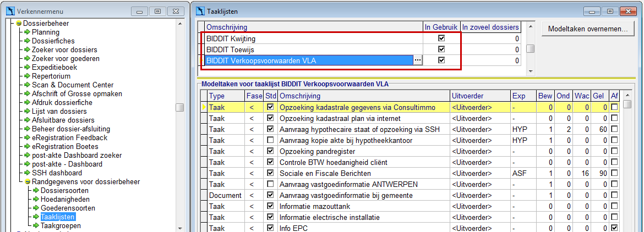This screenshot has height=232, width=644.
Task: Click ellipsis button beside BIDDIT Verkoopsvoorwaarden VLA
Action: pos(417,60)
